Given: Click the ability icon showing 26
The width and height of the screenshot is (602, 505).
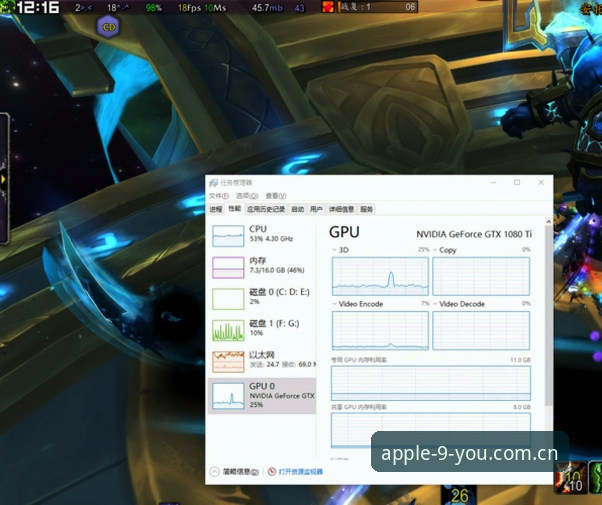Looking at the screenshot, I should [459, 495].
